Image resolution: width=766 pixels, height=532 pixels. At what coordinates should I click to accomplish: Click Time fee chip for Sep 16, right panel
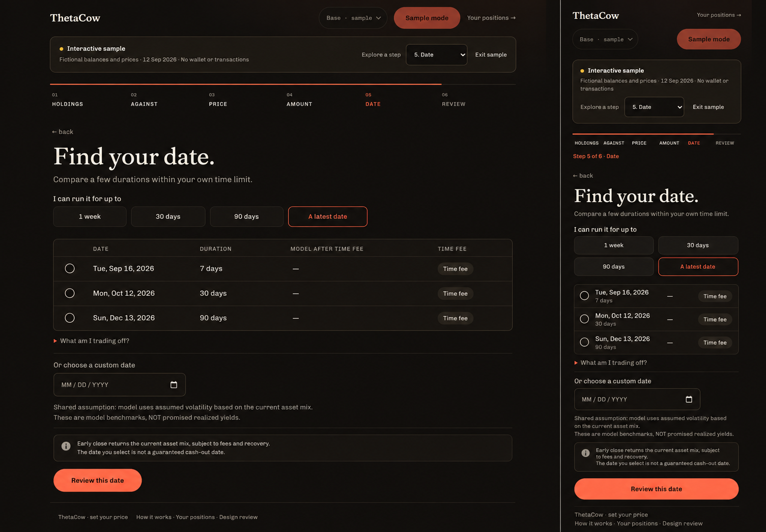pos(715,296)
